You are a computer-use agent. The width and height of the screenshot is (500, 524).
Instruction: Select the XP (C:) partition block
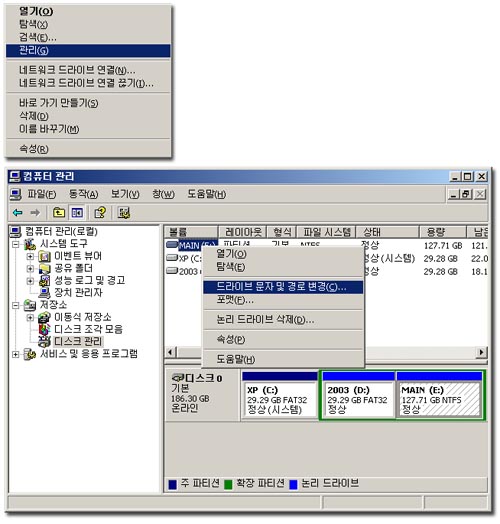[280, 394]
